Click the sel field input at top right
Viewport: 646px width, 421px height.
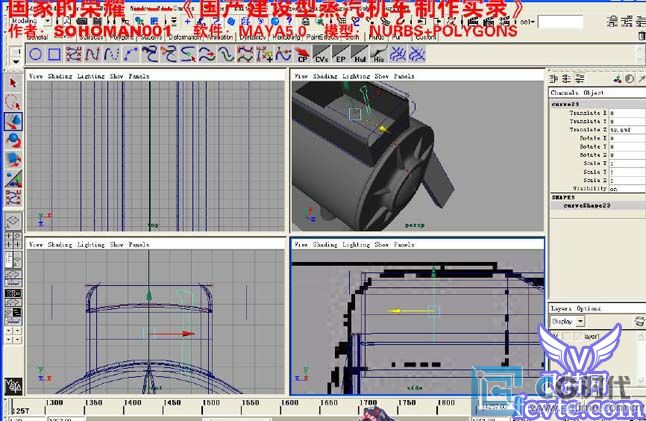[560, 21]
